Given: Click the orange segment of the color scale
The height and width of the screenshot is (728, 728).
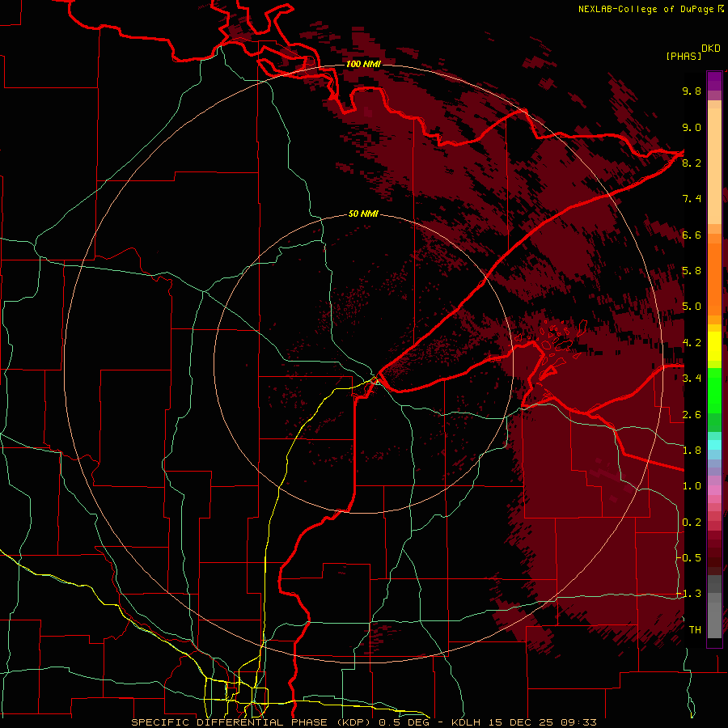Looking at the screenshot, I should click(714, 278).
